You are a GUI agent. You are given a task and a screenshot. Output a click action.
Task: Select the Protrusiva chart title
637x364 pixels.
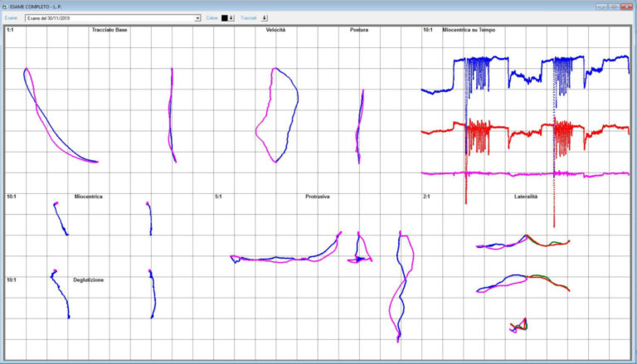point(317,197)
